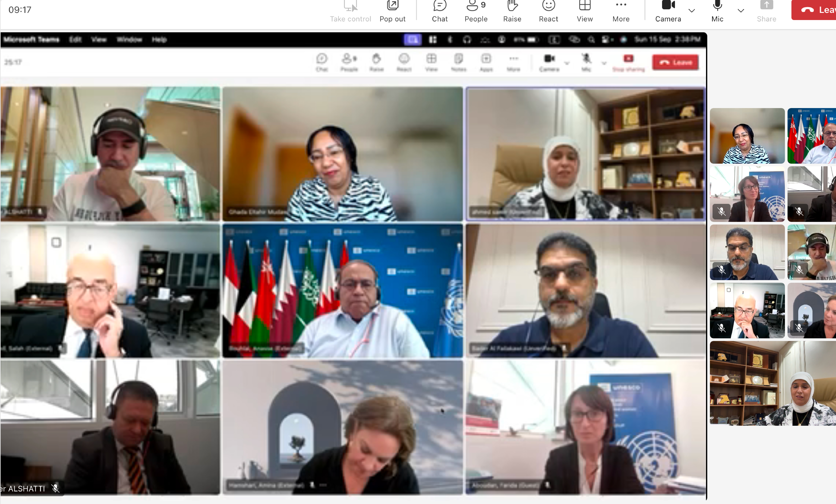Click the 09:17 meeting timer
Screen dimensions: 836x504
pos(20,10)
